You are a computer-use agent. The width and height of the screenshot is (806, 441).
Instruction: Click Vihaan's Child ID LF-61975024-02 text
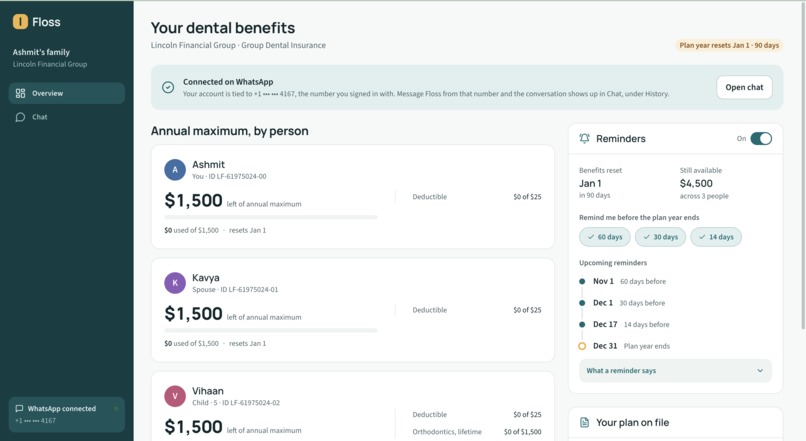(236, 402)
